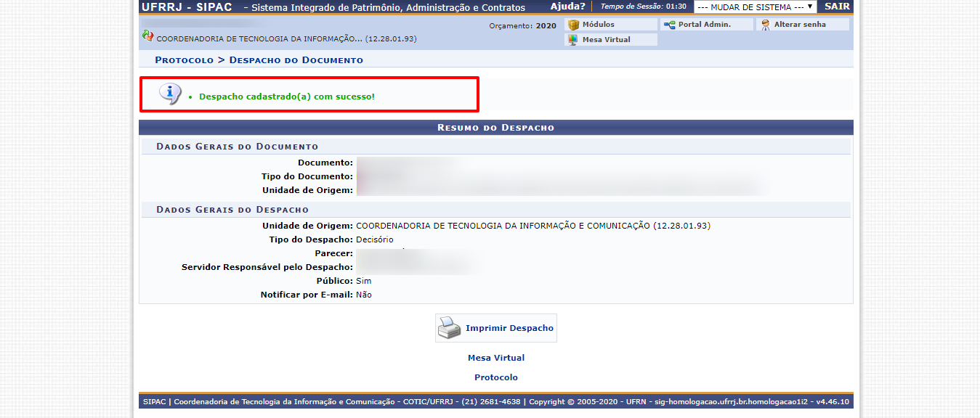Click the Mesa Virtual monitor icon
980x418 pixels.
click(573, 40)
